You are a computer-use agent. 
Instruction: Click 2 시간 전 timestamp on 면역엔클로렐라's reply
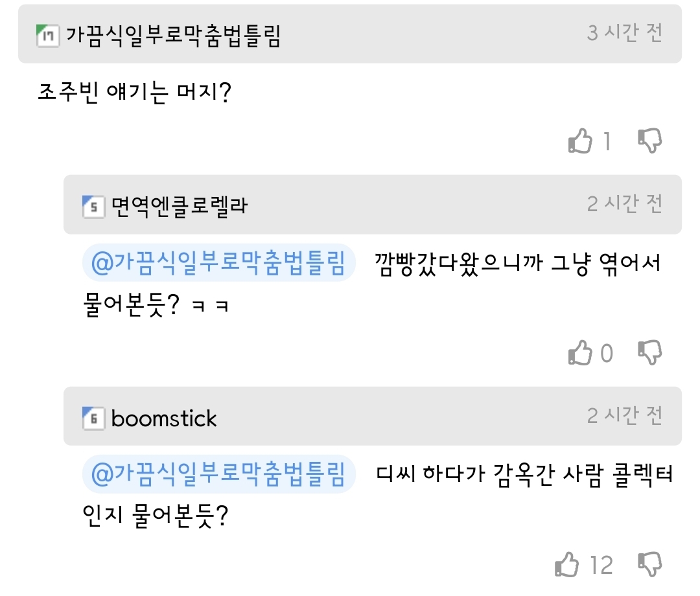pos(625,204)
